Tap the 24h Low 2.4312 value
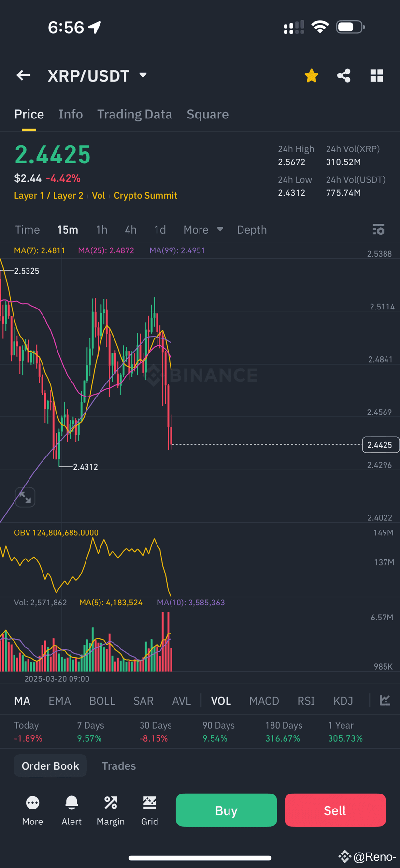Image resolution: width=400 pixels, height=868 pixels. coord(292,193)
